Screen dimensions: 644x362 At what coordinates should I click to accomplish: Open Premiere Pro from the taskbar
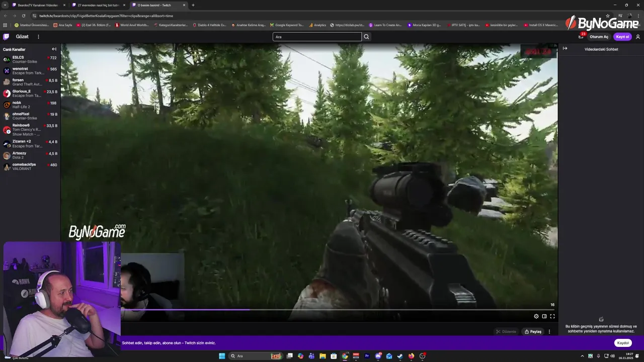(367, 356)
